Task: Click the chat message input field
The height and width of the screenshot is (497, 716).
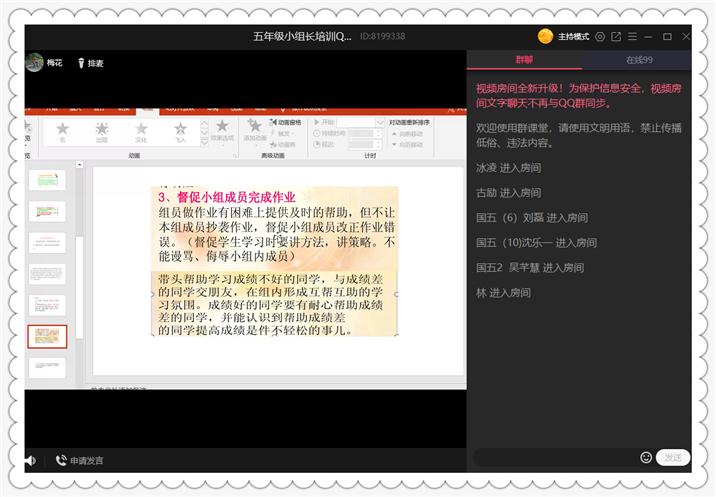Action: click(556, 457)
